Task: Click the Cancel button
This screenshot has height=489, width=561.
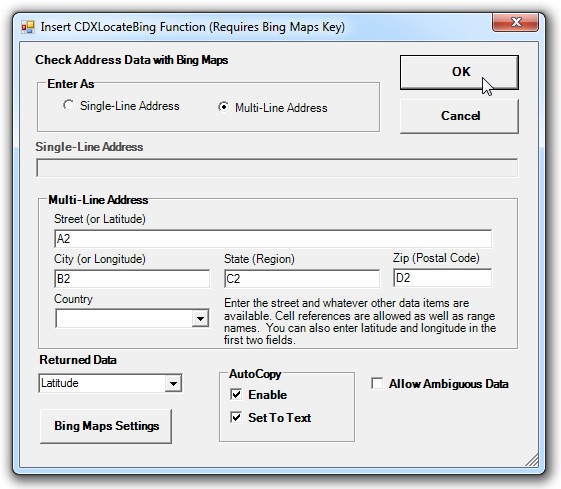Action: [x=459, y=116]
